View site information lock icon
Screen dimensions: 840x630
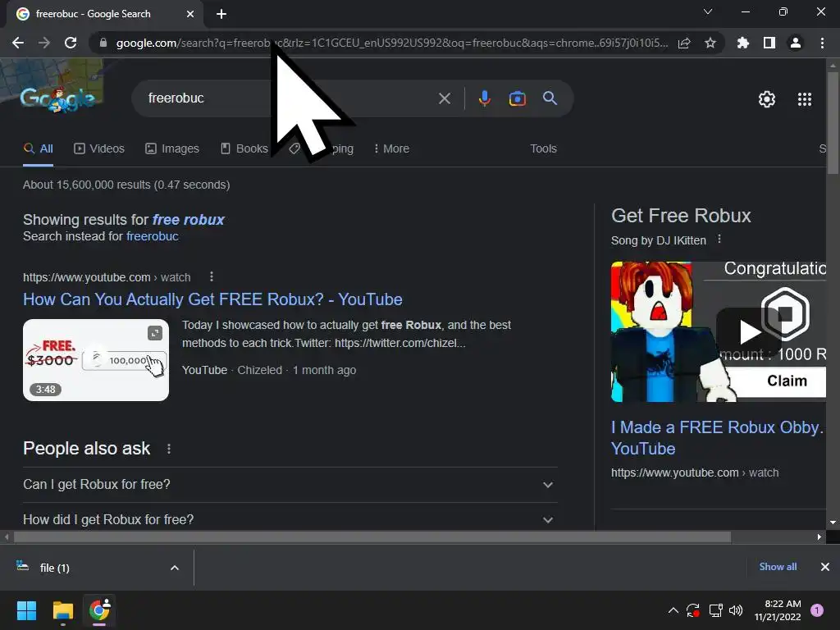(x=103, y=43)
